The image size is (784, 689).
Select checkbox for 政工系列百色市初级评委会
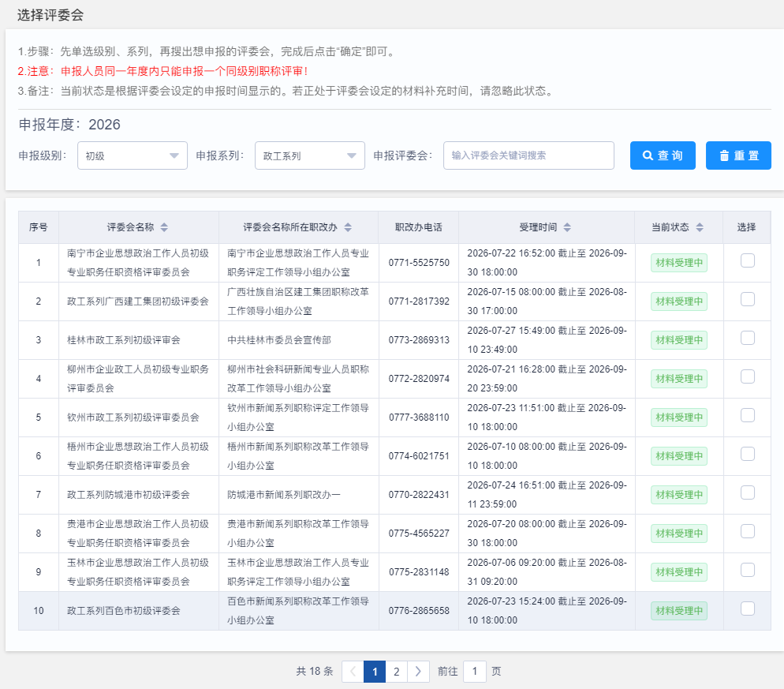click(748, 609)
